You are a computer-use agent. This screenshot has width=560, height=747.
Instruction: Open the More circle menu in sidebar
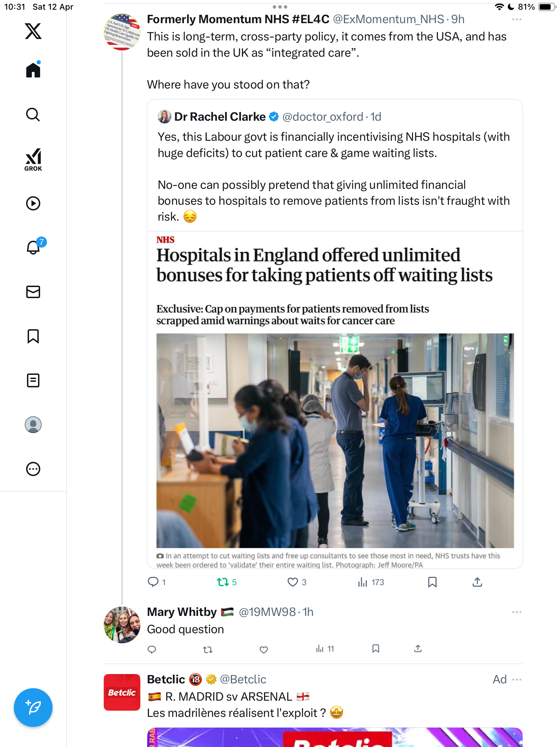pos(33,469)
